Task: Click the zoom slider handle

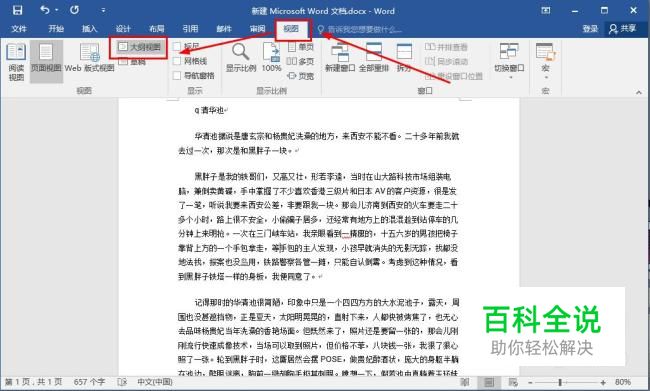Action: click(x=560, y=382)
